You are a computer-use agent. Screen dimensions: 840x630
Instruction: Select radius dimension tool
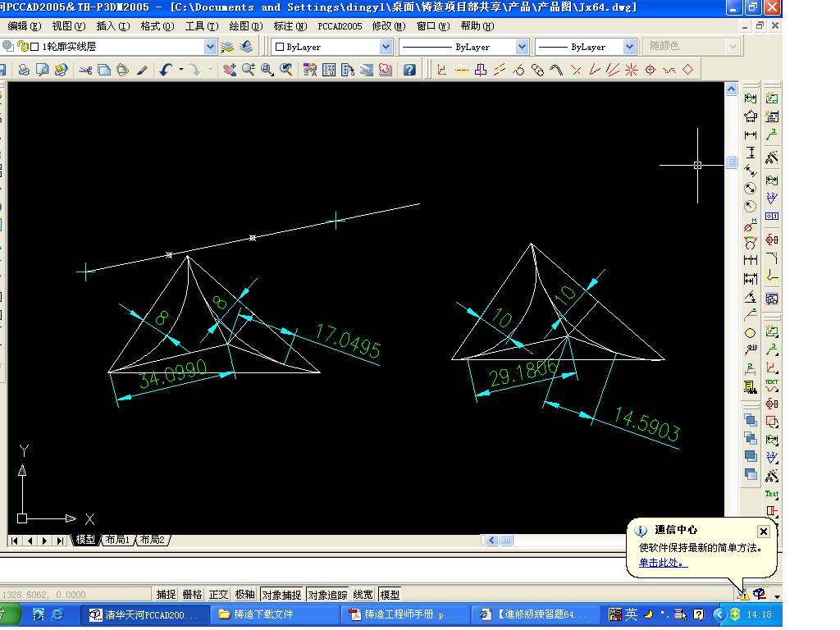click(751, 206)
